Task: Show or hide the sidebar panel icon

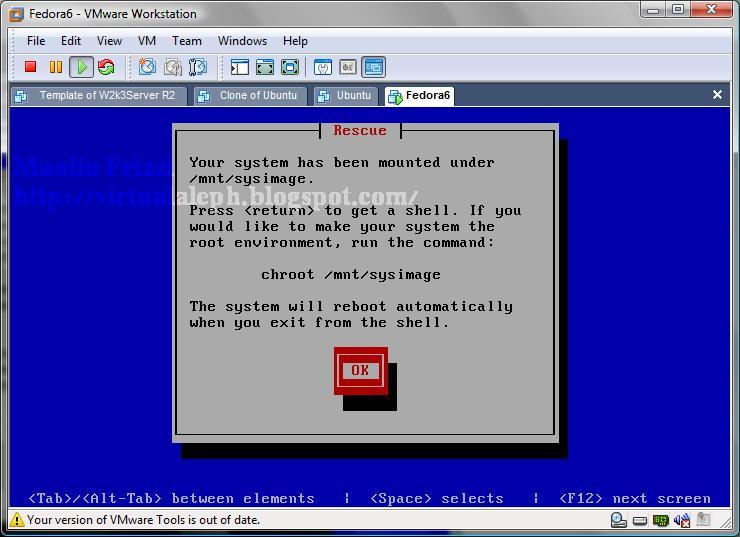Action: point(240,67)
